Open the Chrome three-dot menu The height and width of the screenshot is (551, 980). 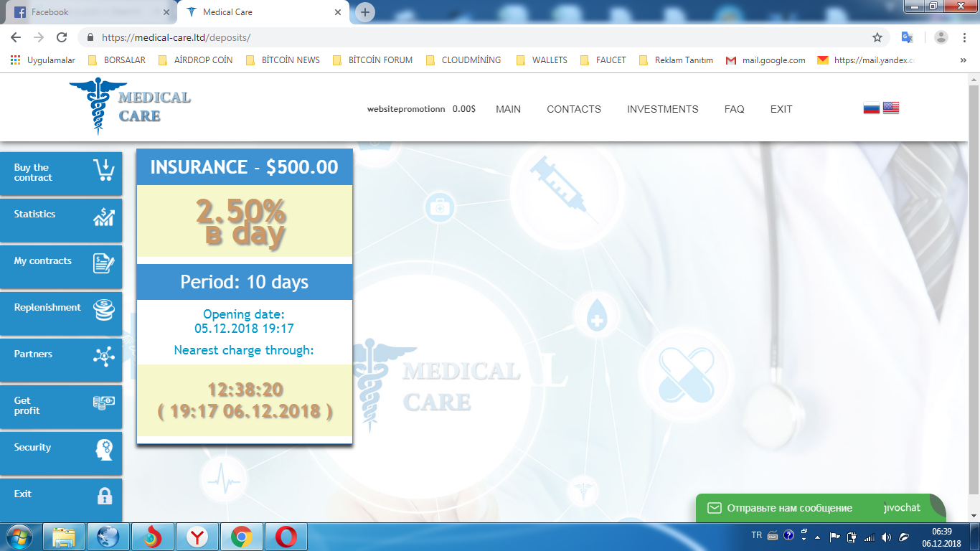[x=964, y=37]
